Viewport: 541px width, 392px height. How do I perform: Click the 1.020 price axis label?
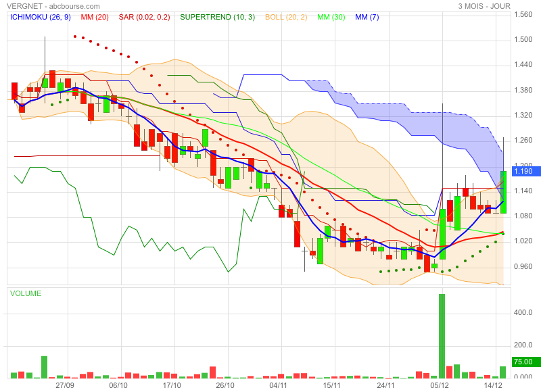pos(523,241)
